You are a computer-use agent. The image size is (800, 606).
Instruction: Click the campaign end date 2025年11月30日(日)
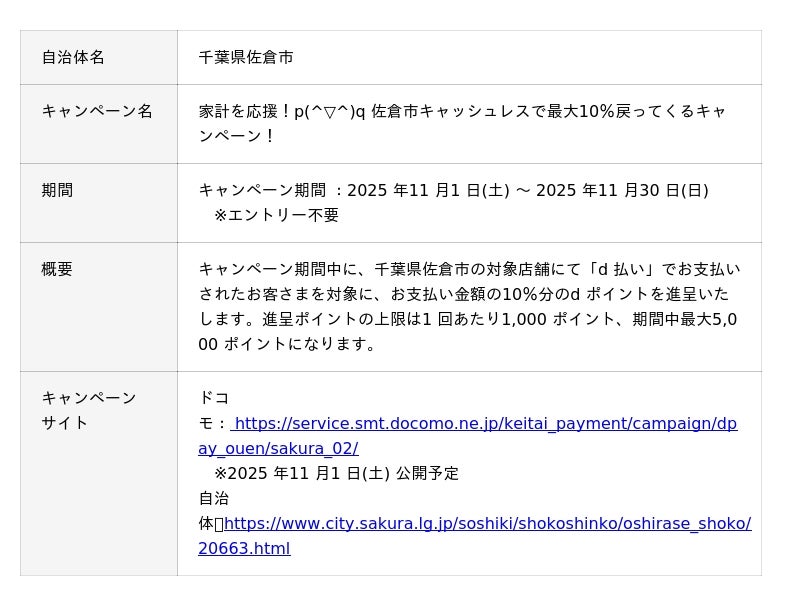[622, 190]
